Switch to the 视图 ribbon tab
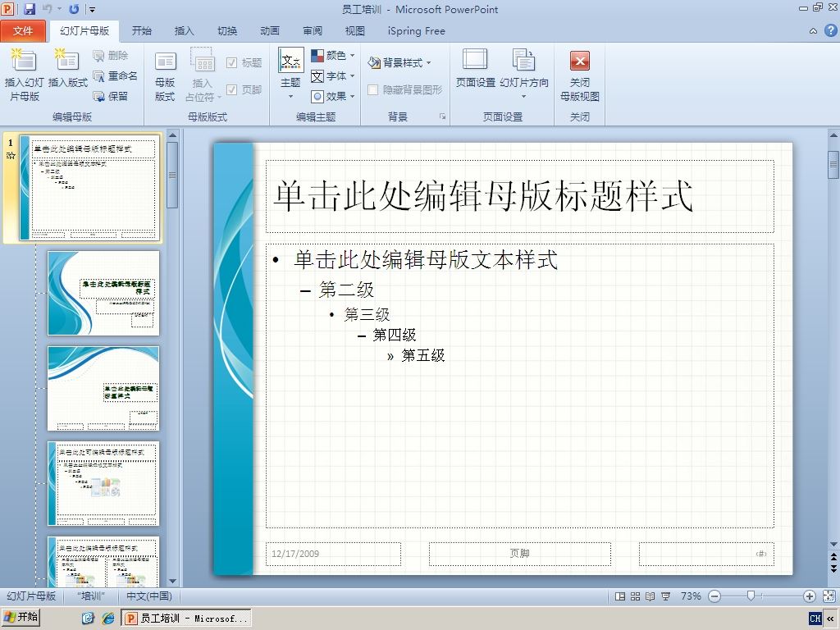The image size is (840, 630). [354, 31]
